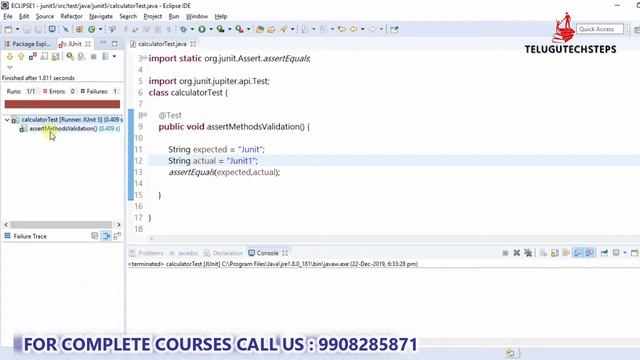
Task: Click Console Remove Launch X icon
Action: (516, 253)
